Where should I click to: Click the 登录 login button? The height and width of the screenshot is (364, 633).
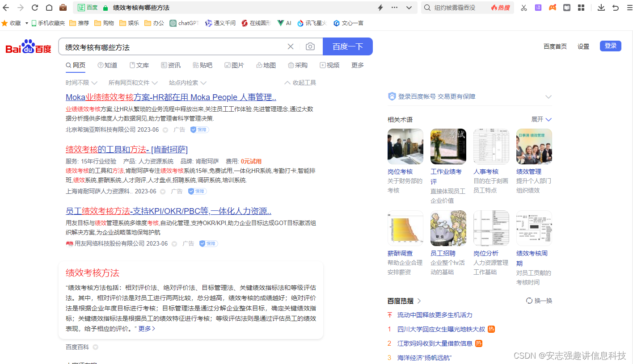point(611,46)
